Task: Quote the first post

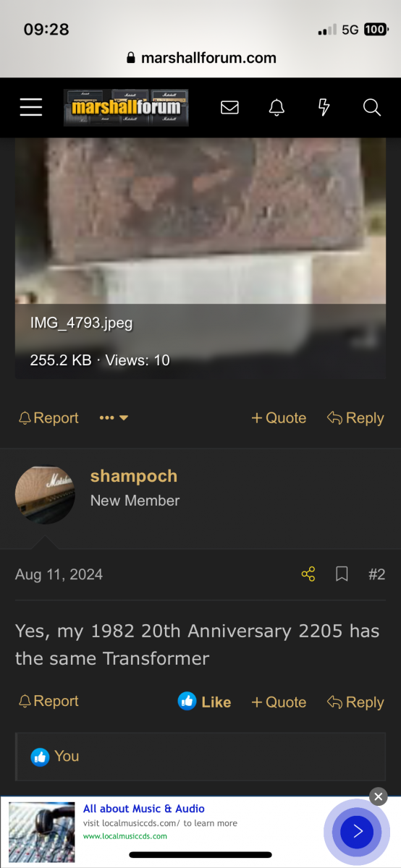Action: [x=279, y=418]
